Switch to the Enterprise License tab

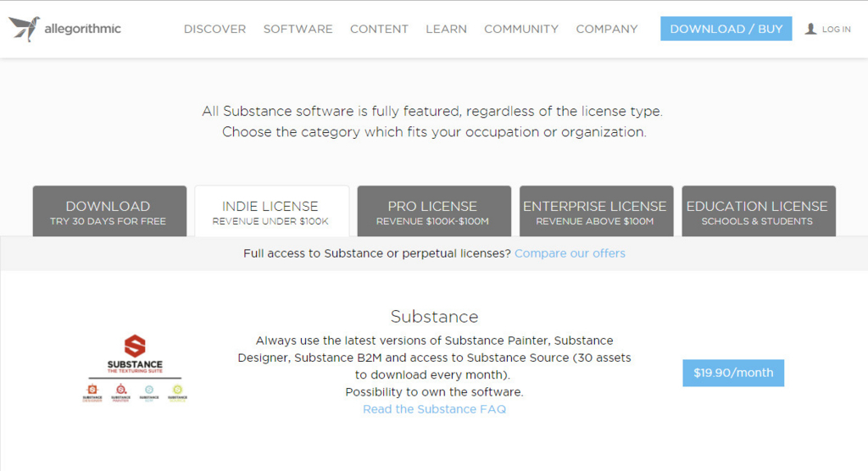tap(596, 212)
